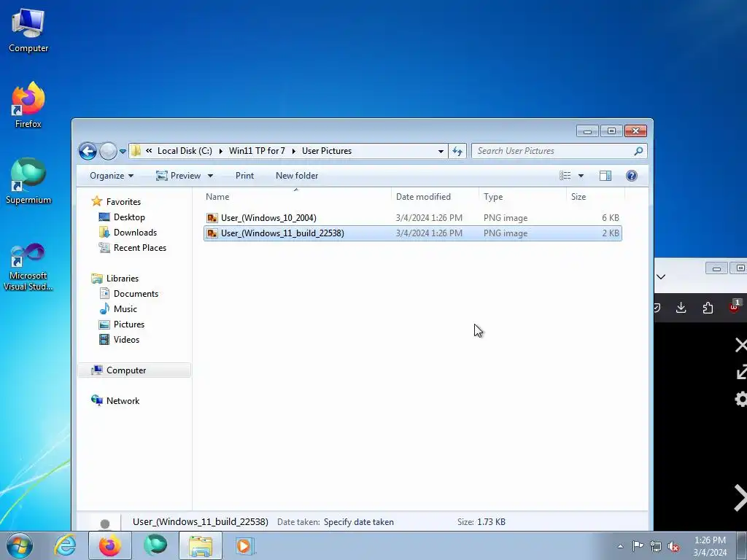Open the More view options arrow
This screenshot has width=747, height=560.
[x=581, y=176]
